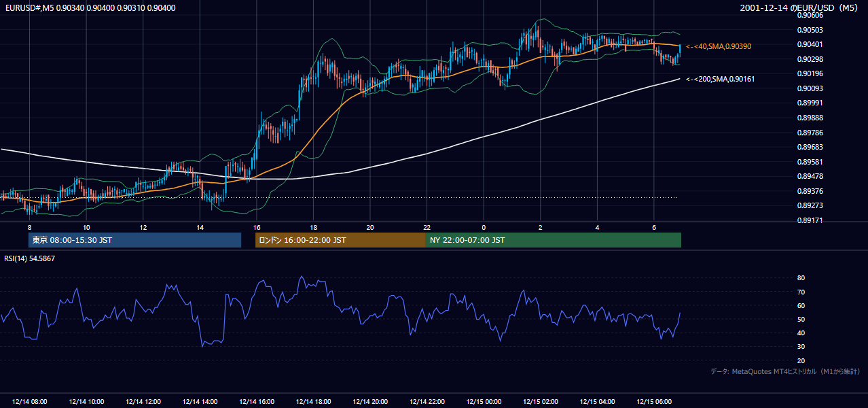868x408 pixels.
Task: Click the 12/15 06:00 time axis label
Action: pyautogui.click(x=654, y=402)
